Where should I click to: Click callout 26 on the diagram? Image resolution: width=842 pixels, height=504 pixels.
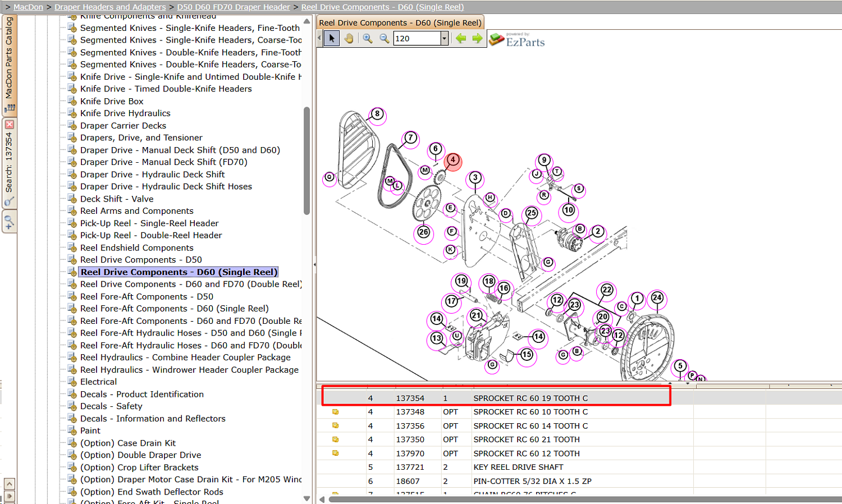423,232
